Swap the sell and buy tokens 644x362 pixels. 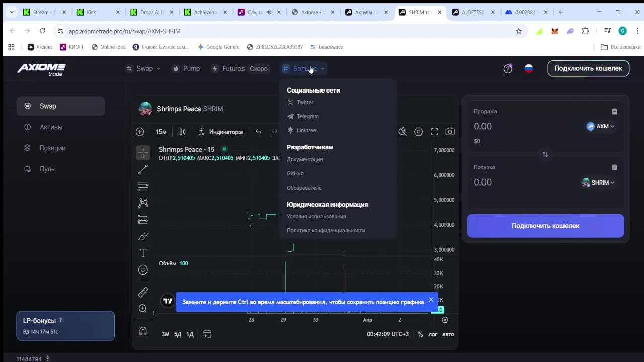[x=545, y=154]
